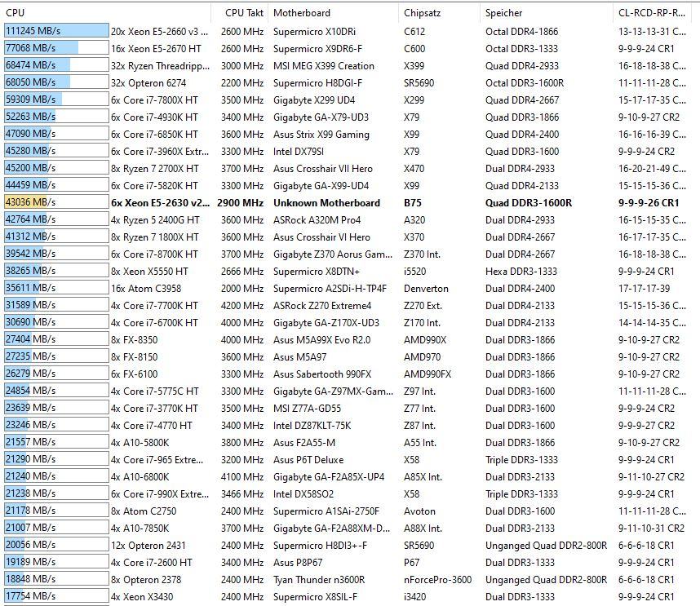Click the 17-17-17-39 timing cell
700x606 pixels.
(x=645, y=289)
